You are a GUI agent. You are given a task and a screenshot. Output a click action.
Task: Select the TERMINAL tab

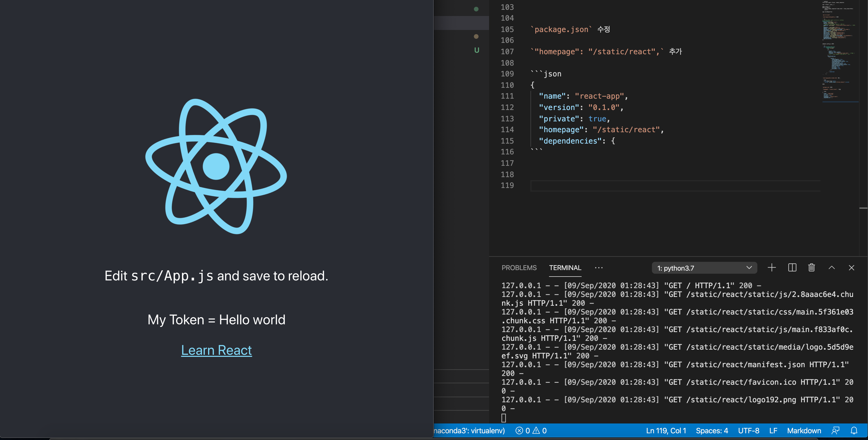(x=565, y=268)
